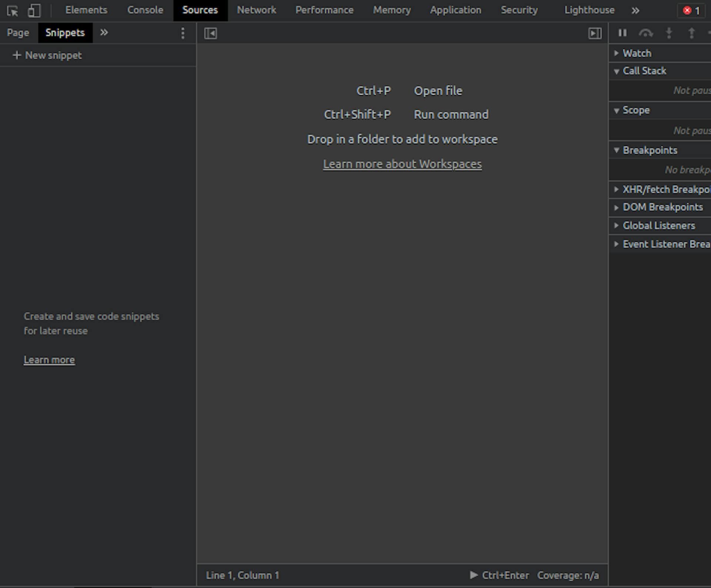The height and width of the screenshot is (588, 711).
Task: Expand the DOM Breakpoints section
Action: click(x=660, y=207)
